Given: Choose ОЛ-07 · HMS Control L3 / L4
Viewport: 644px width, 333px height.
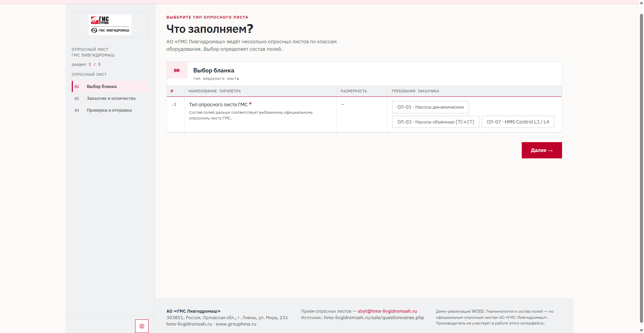Looking at the screenshot, I should coord(518,122).
